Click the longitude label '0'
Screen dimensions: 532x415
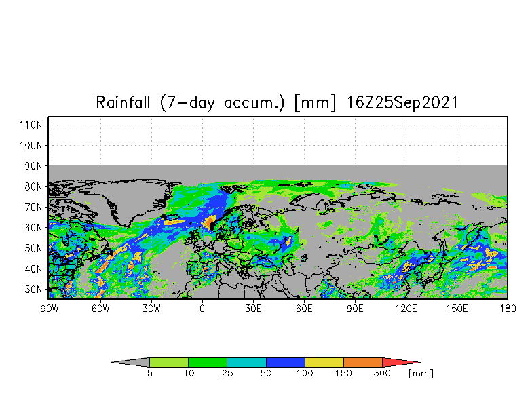tap(202, 309)
